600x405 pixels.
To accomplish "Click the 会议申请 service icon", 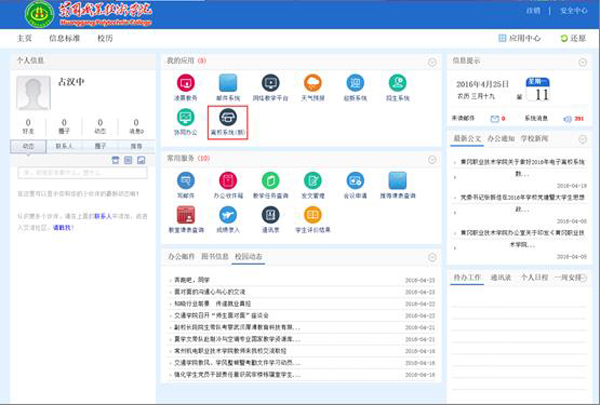I will [x=355, y=181].
